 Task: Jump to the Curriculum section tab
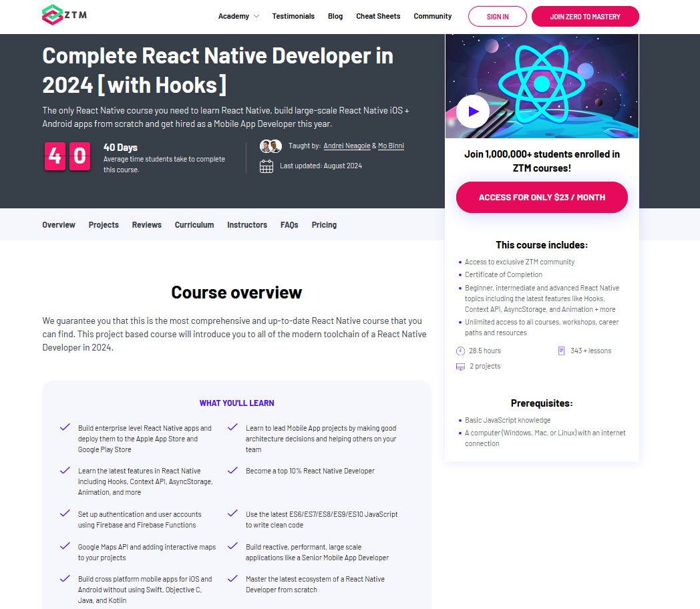click(x=194, y=225)
